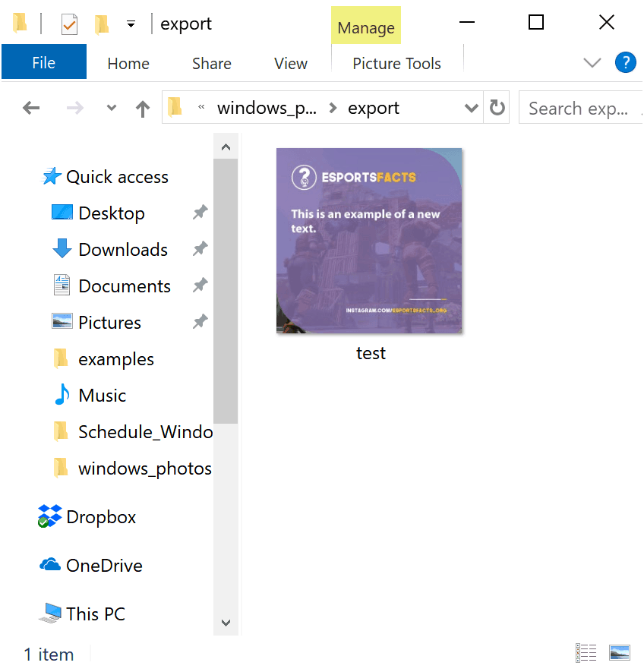Open the File menu tab
This screenshot has width=644, height=672.
coord(44,62)
